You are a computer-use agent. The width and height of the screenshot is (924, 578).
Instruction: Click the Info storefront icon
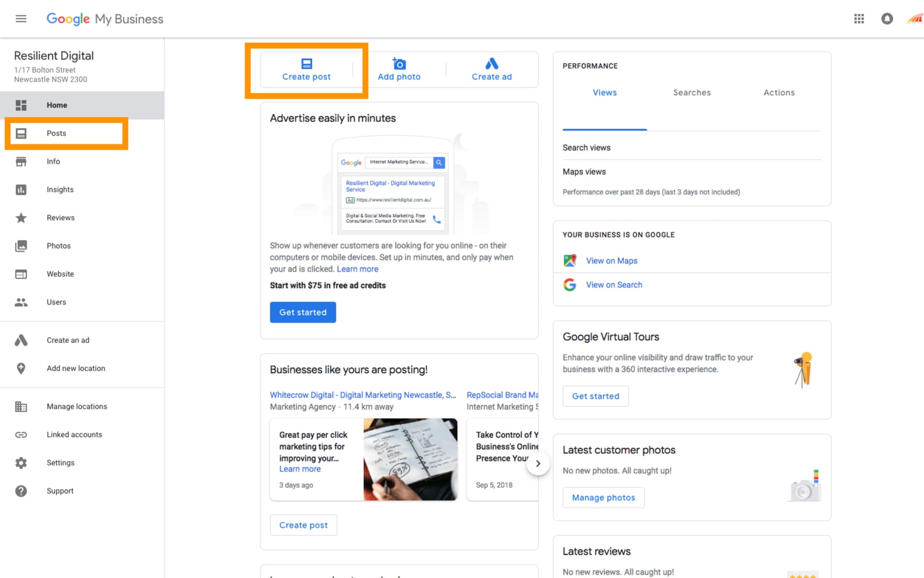21,161
